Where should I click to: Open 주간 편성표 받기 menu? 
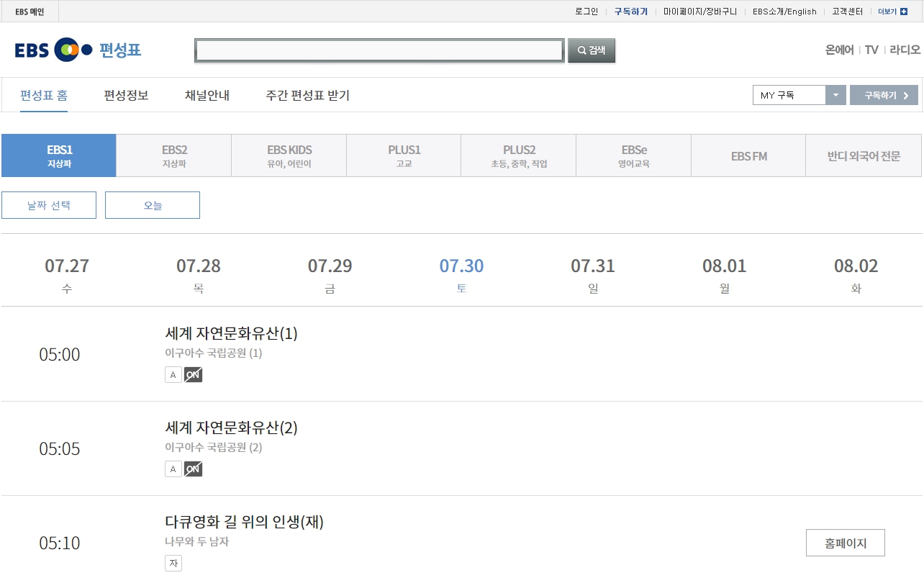(307, 95)
